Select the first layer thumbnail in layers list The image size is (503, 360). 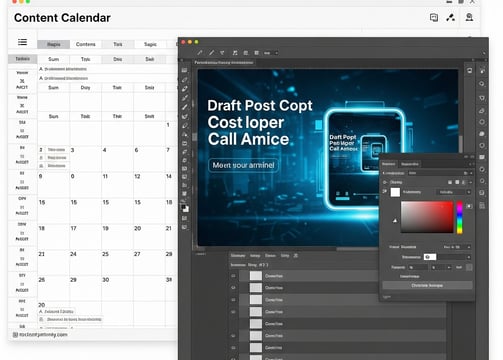tap(256, 276)
